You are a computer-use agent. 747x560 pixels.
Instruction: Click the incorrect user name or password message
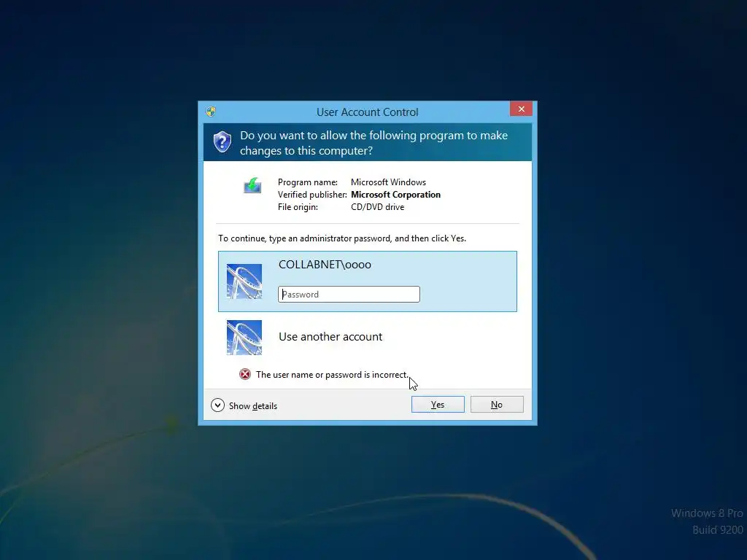click(332, 375)
